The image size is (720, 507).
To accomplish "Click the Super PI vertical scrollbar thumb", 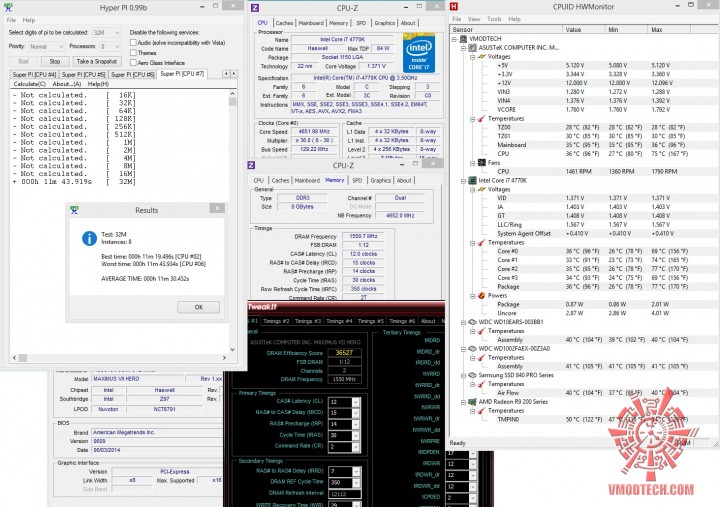I will coord(232,101).
